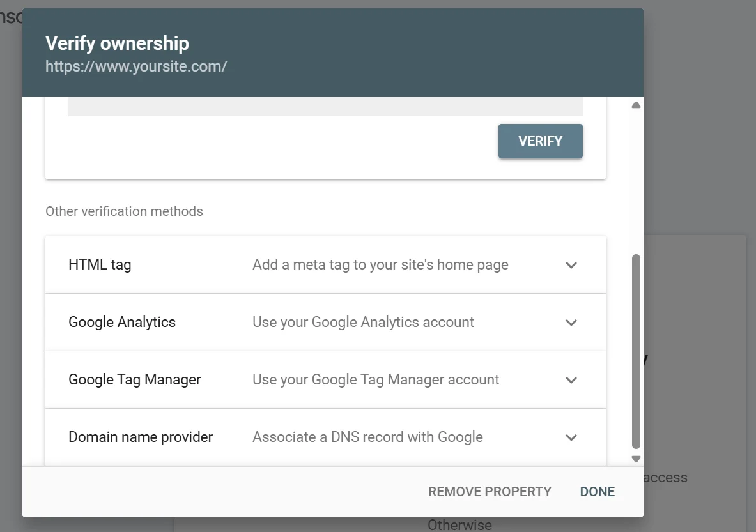Click "Associate a DNS record with Google" text

click(x=367, y=437)
